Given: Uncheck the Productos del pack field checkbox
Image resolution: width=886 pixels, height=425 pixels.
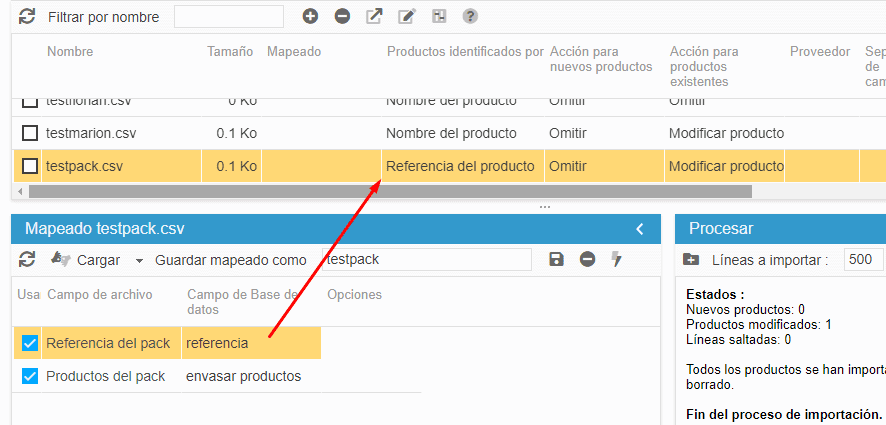Looking at the screenshot, I should point(30,376).
